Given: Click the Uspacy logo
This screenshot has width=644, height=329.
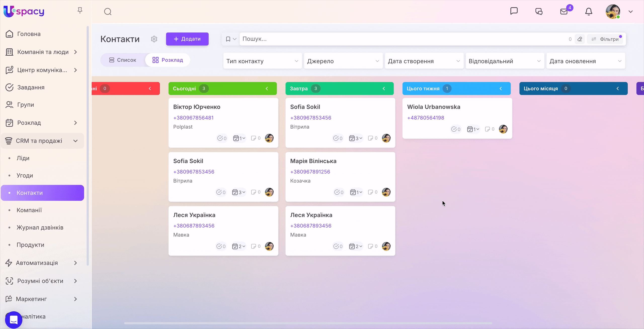Looking at the screenshot, I should pos(24,11).
